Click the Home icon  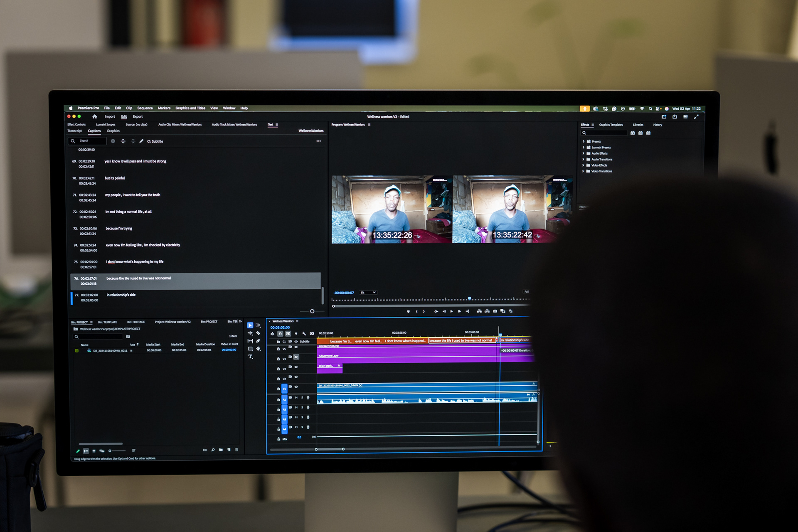pos(95,117)
